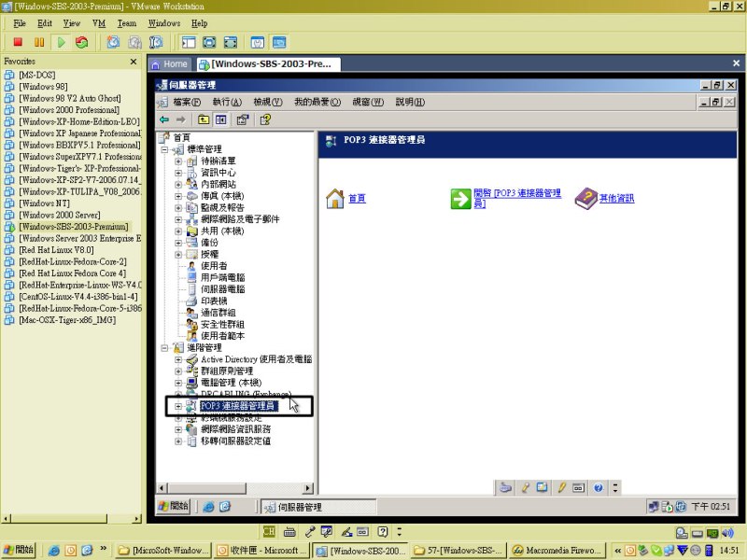Switch to the VMware Home tab
The width and height of the screenshot is (747, 560).
coord(170,63)
